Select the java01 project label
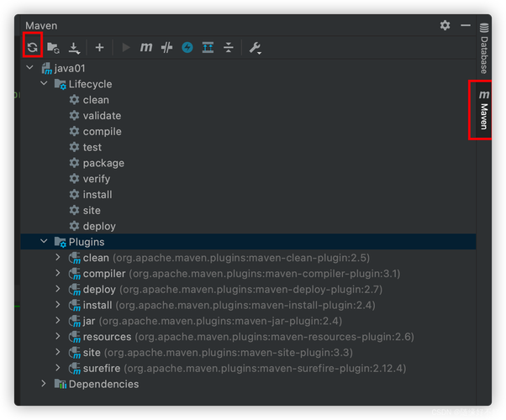 (x=70, y=68)
